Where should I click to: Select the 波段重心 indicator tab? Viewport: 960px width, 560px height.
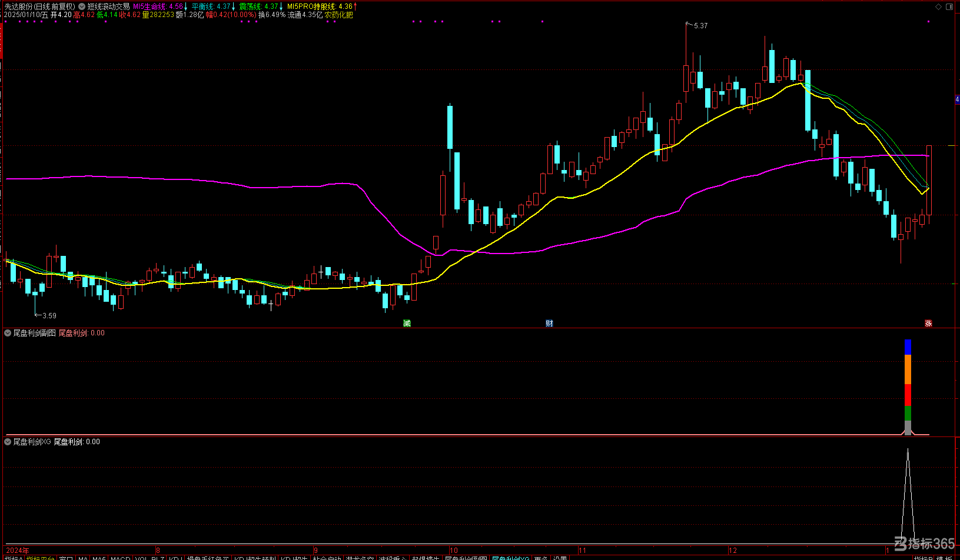pos(393,558)
